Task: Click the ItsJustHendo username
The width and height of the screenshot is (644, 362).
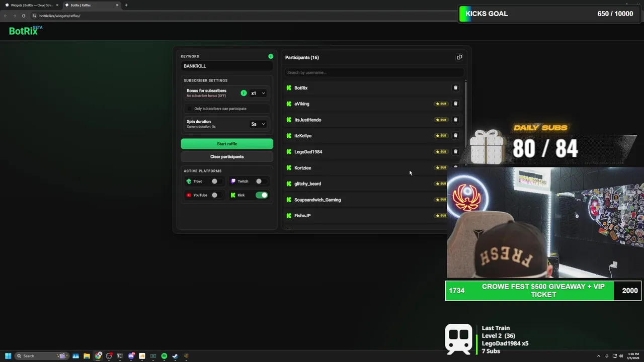Action: click(307, 120)
